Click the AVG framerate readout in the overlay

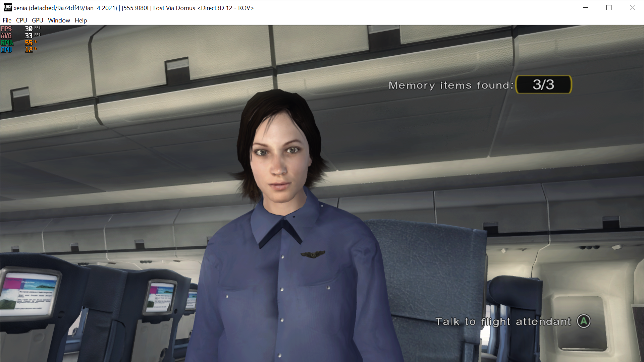point(7,36)
